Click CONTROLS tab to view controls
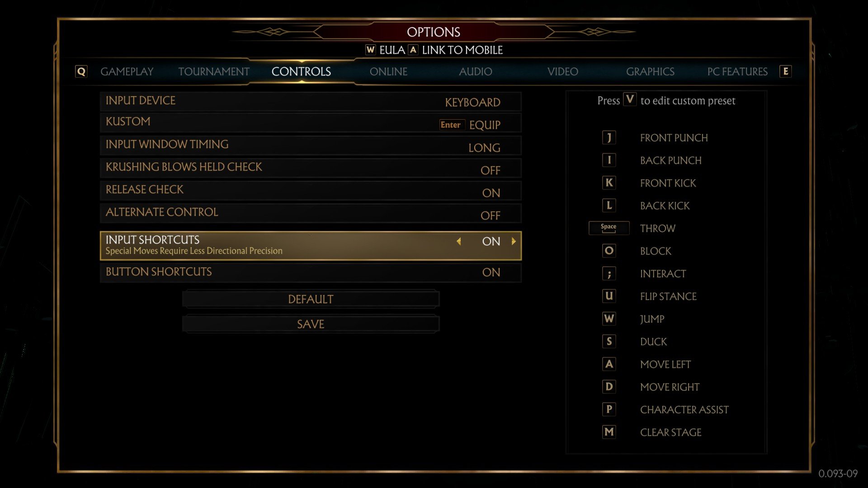 point(301,71)
